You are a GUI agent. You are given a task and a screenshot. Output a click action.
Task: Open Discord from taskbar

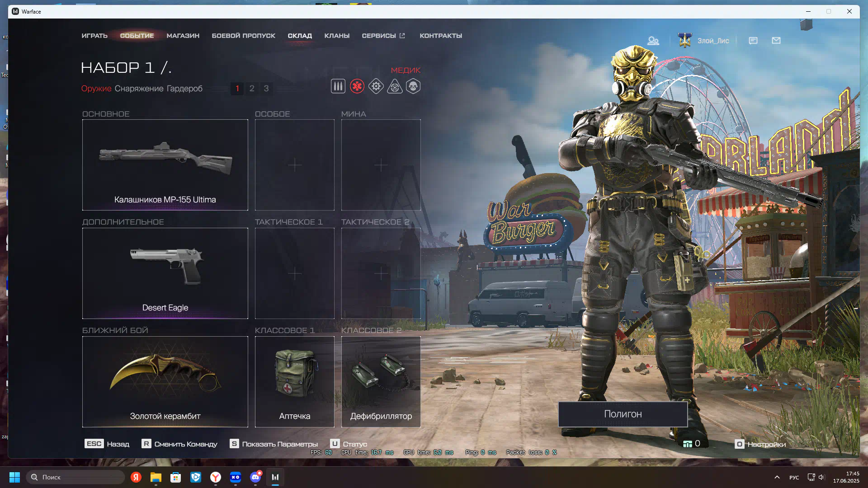tap(255, 477)
